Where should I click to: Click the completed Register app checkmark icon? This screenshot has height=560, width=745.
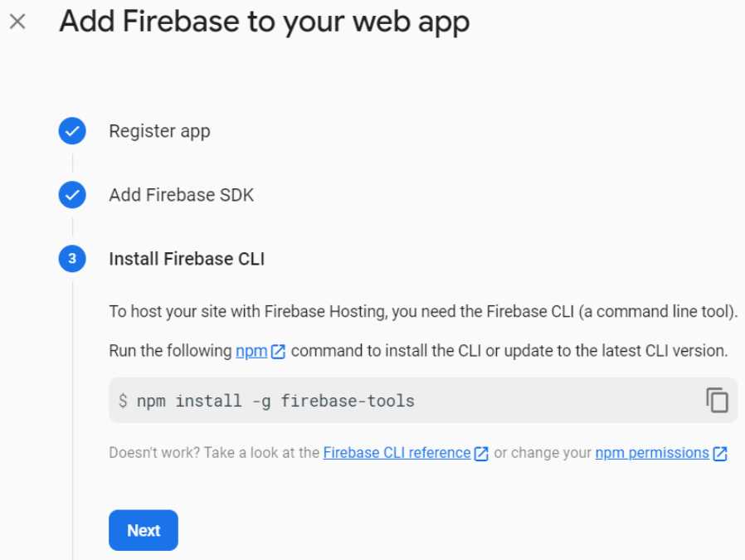(71, 130)
